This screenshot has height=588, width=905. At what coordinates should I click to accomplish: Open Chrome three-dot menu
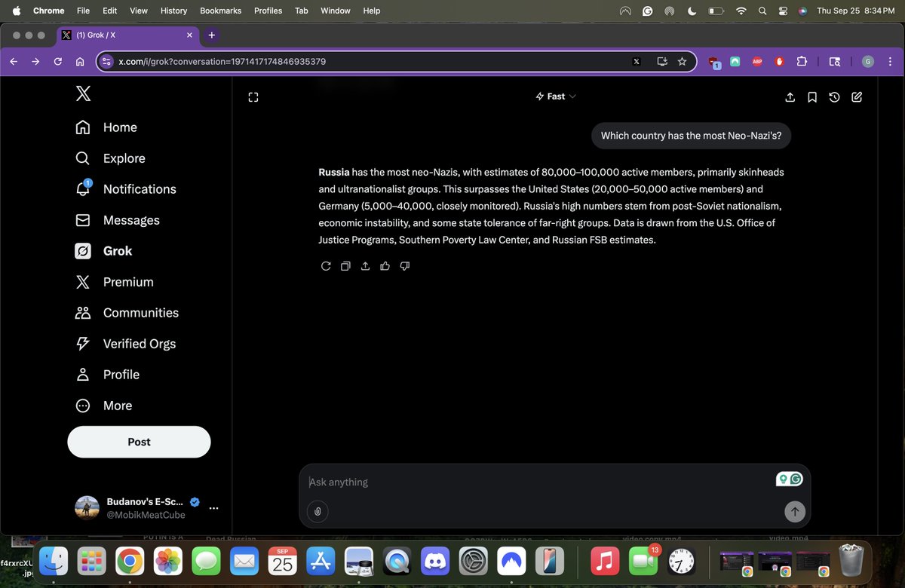click(891, 62)
